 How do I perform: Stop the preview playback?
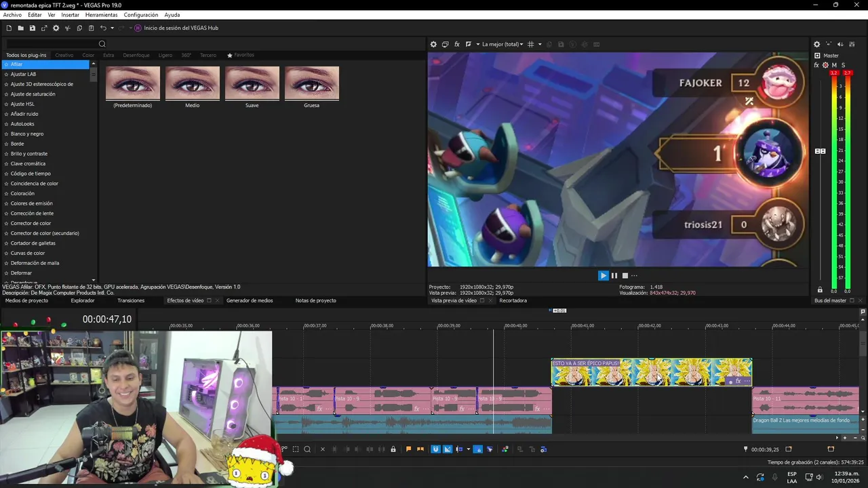coord(625,275)
